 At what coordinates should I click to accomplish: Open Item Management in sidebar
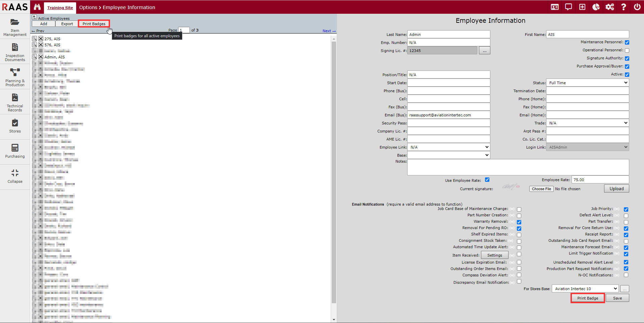tap(15, 27)
